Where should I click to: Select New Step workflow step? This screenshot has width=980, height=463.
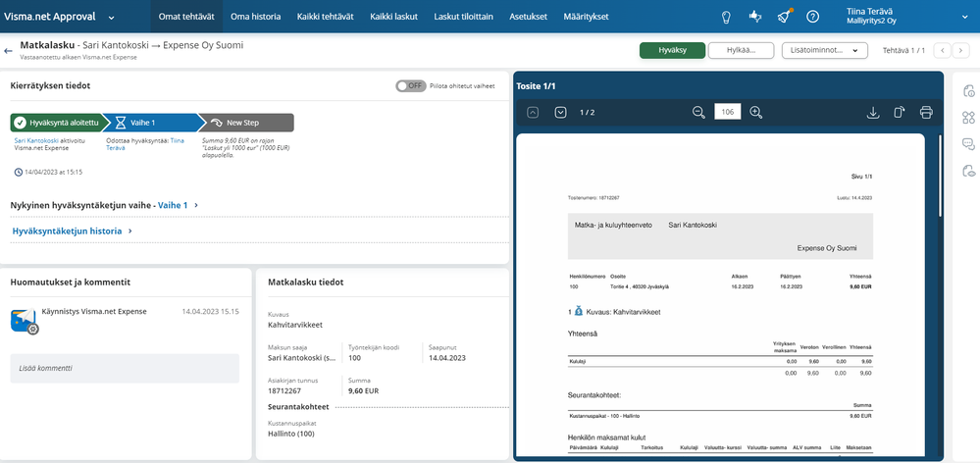(246, 123)
